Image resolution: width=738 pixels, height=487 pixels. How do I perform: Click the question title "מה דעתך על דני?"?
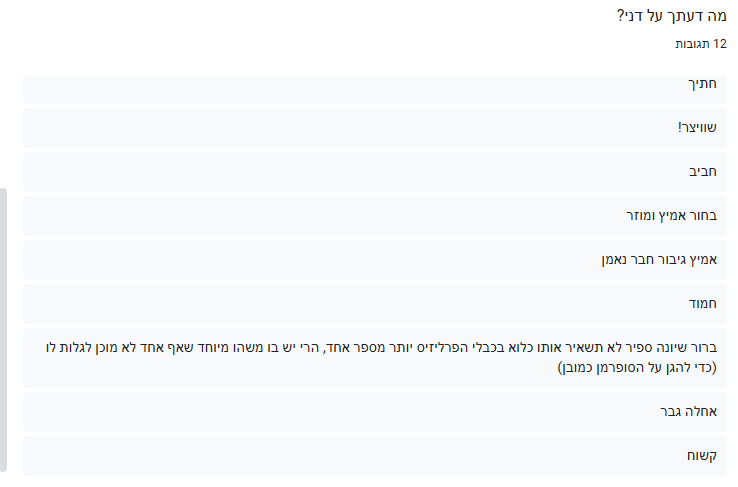pyautogui.click(x=672, y=15)
